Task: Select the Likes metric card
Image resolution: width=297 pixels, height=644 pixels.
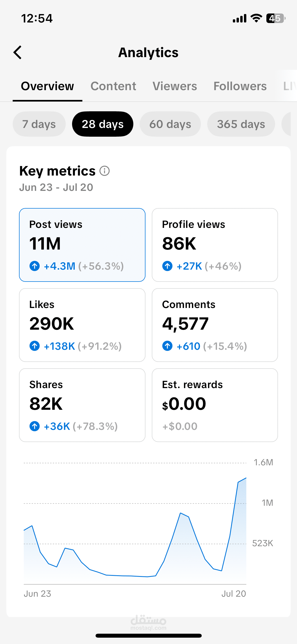Action: (82, 325)
